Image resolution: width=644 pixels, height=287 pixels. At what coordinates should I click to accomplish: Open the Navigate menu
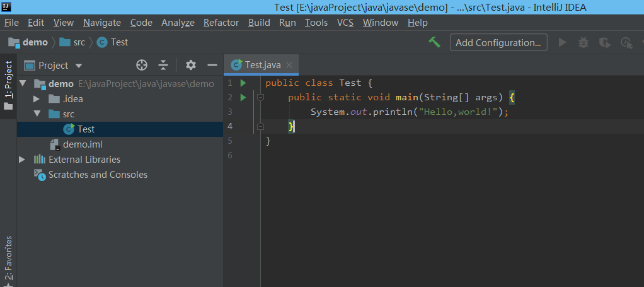click(x=102, y=23)
